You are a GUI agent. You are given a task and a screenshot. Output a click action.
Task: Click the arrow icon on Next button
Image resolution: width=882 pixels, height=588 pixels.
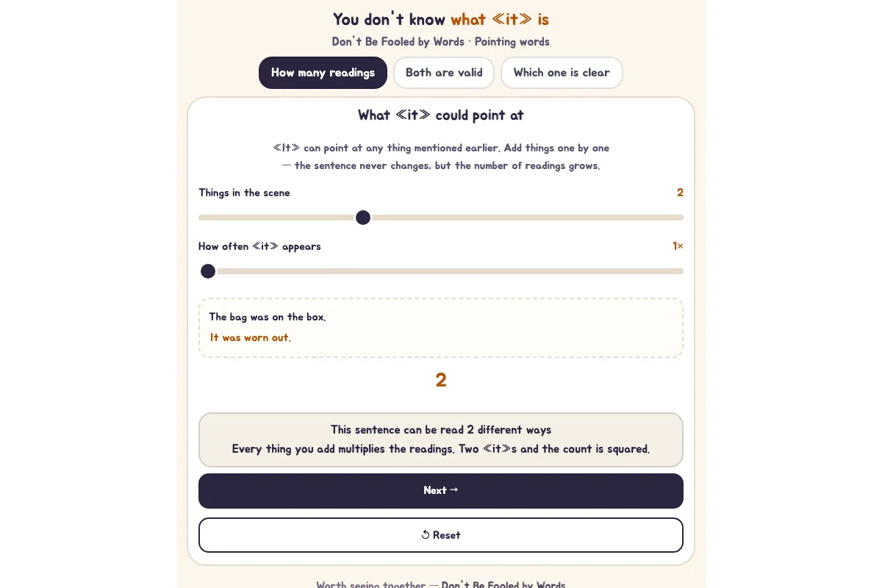[453, 490]
